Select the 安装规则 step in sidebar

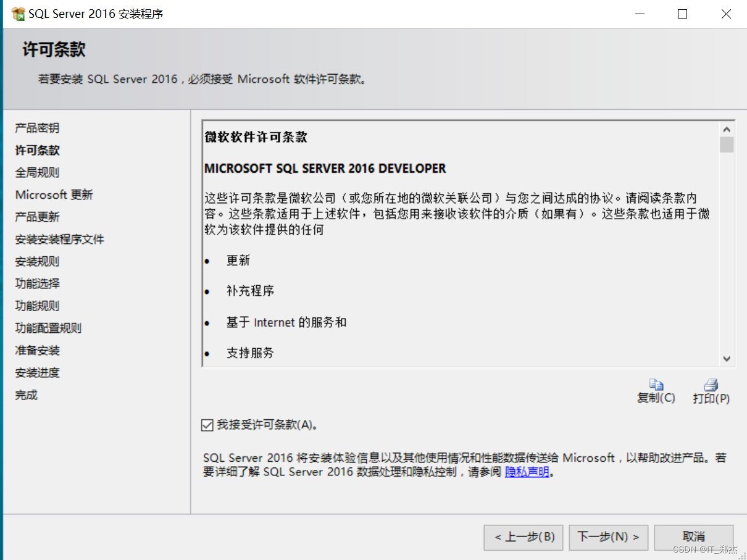click(37, 262)
